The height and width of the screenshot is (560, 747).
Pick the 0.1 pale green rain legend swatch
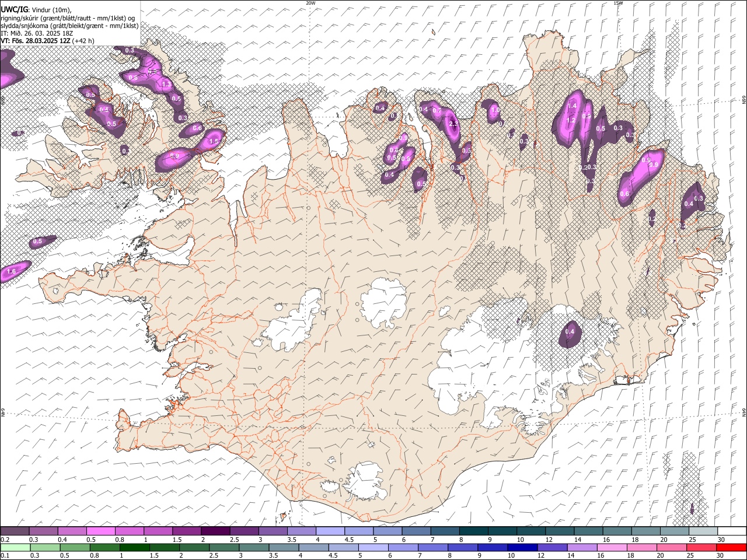pyautogui.click(x=15, y=547)
